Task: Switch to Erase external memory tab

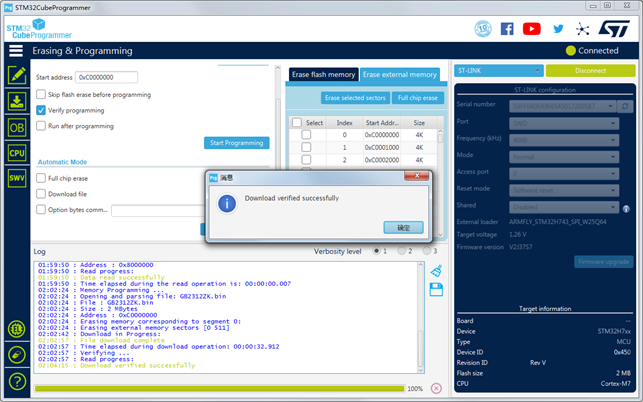Action: point(399,75)
